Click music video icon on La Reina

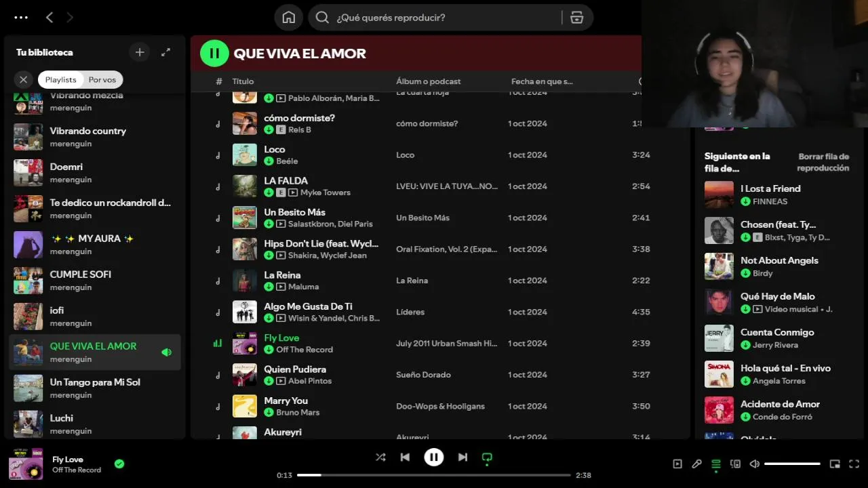tap(281, 287)
